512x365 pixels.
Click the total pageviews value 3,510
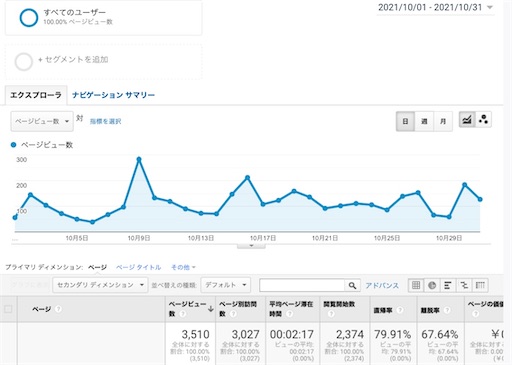pos(195,334)
